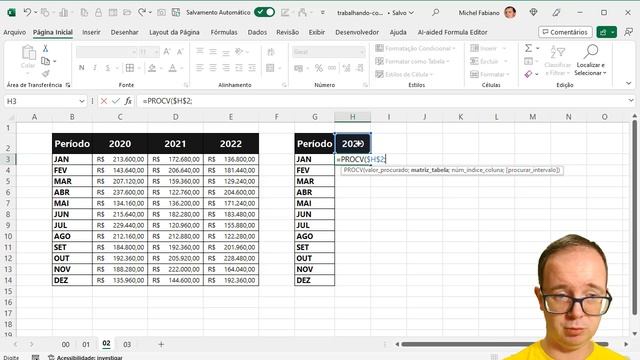Click the Underline S button

(x=108, y=68)
